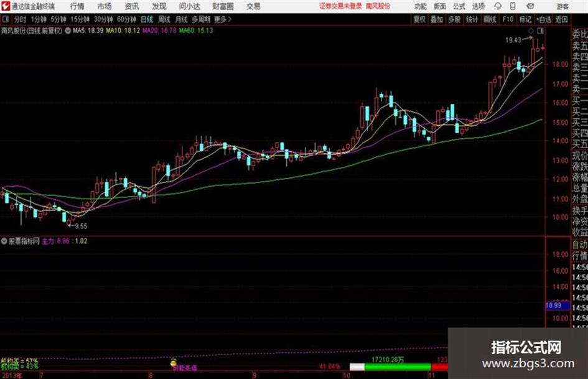Click the month 9 timeline marker
Viewport: 588px width, 379px height.
pyautogui.click(x=254, y=375)
